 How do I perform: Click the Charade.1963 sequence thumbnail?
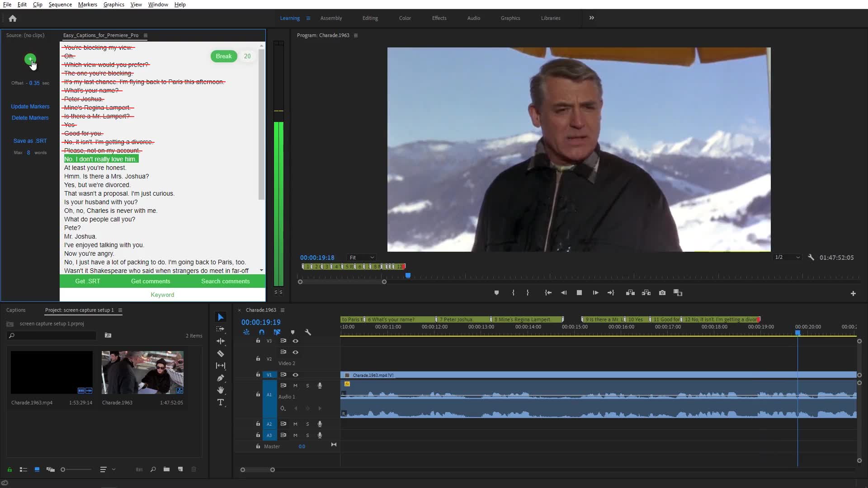click(142, 372)
